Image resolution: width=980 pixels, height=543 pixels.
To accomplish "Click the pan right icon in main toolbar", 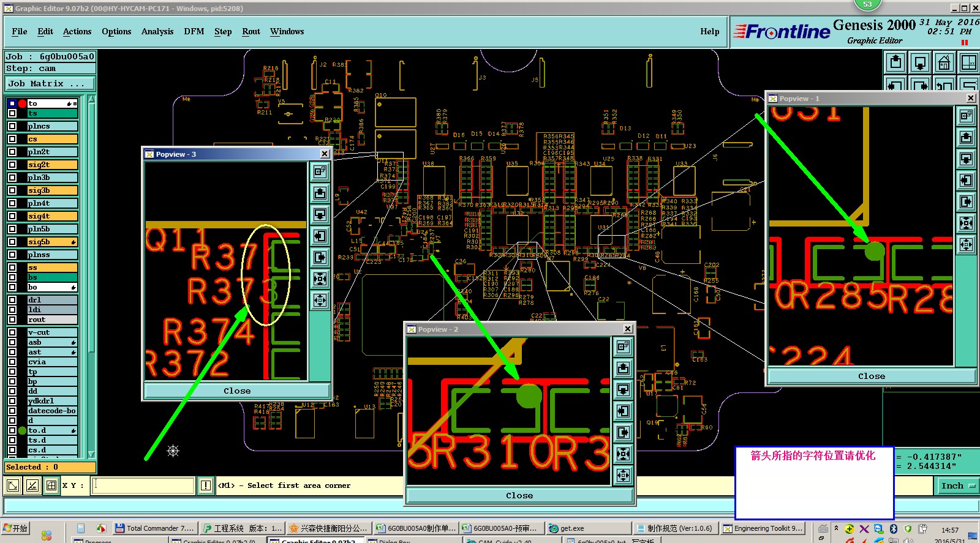I will point(920,85).
